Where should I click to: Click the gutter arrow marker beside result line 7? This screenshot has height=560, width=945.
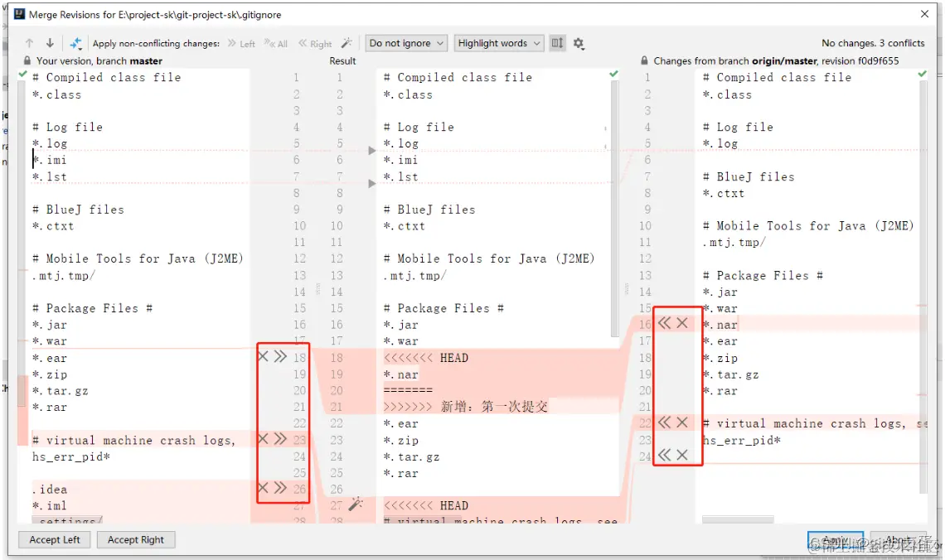372,184
